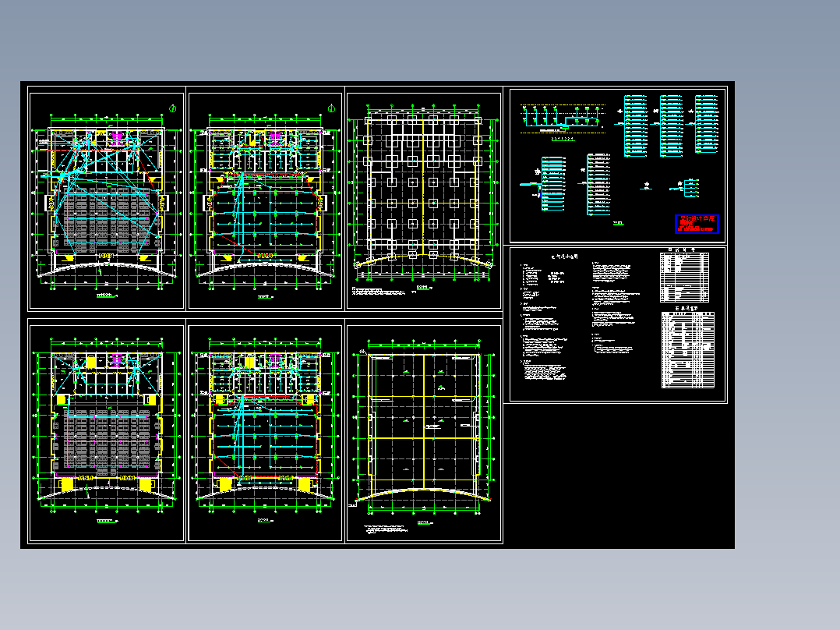Select the column grid plan with square footings

tap(424, 201)
